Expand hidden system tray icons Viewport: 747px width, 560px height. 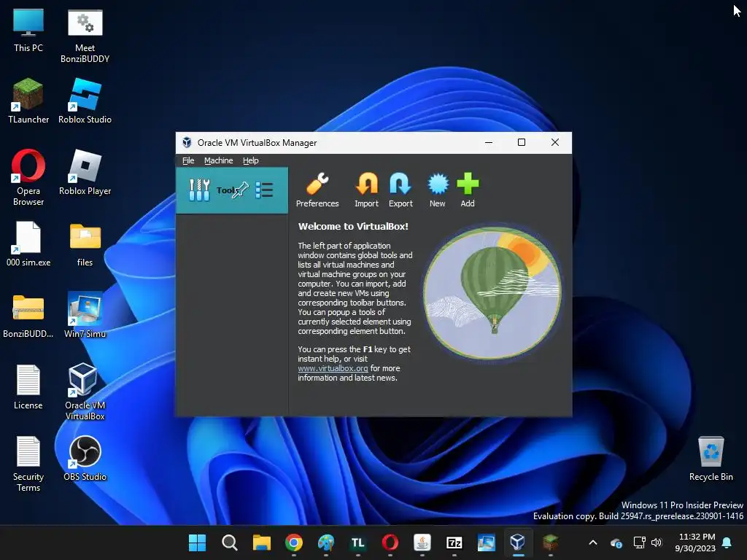coord(593,542)
